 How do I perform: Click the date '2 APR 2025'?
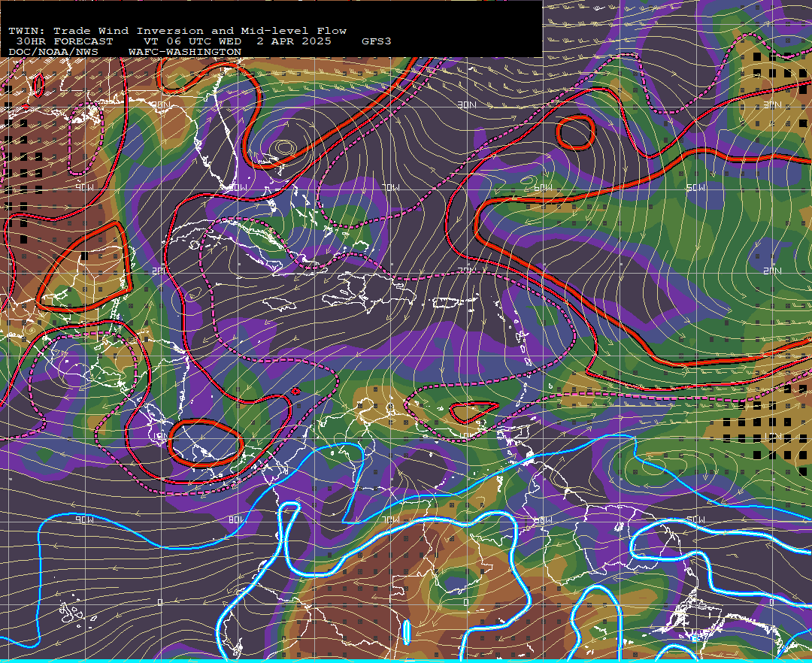[x=294, y=41]
